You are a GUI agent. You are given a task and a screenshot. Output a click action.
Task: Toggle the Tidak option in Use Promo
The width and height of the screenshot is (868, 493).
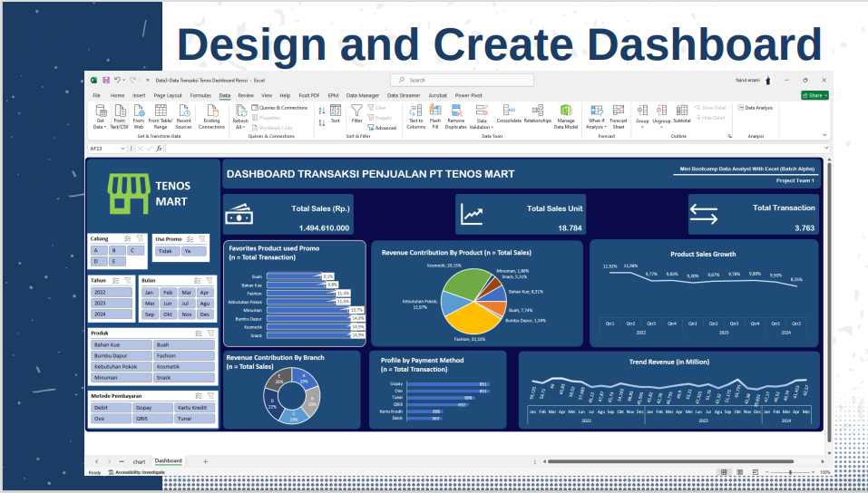168,251
